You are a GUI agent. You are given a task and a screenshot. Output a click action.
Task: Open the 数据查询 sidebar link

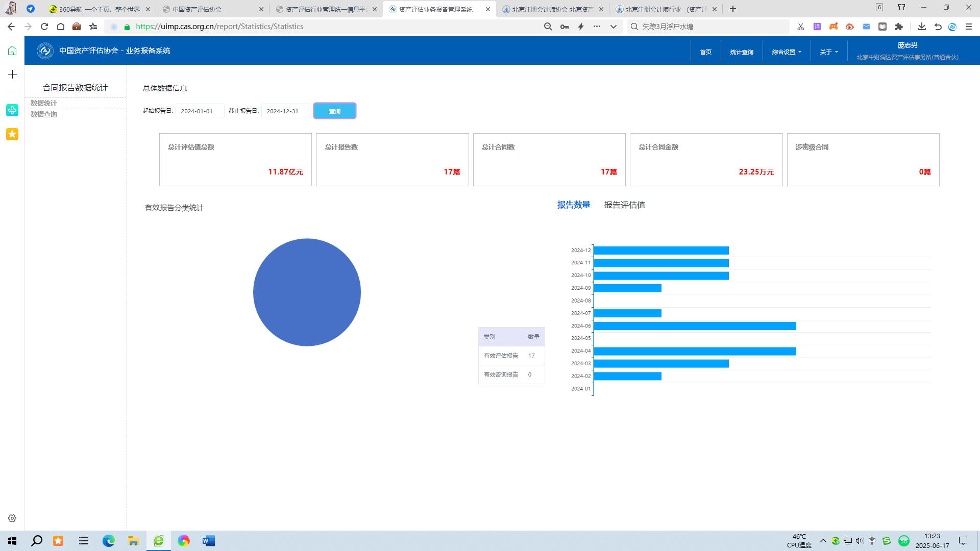point(44,114)
